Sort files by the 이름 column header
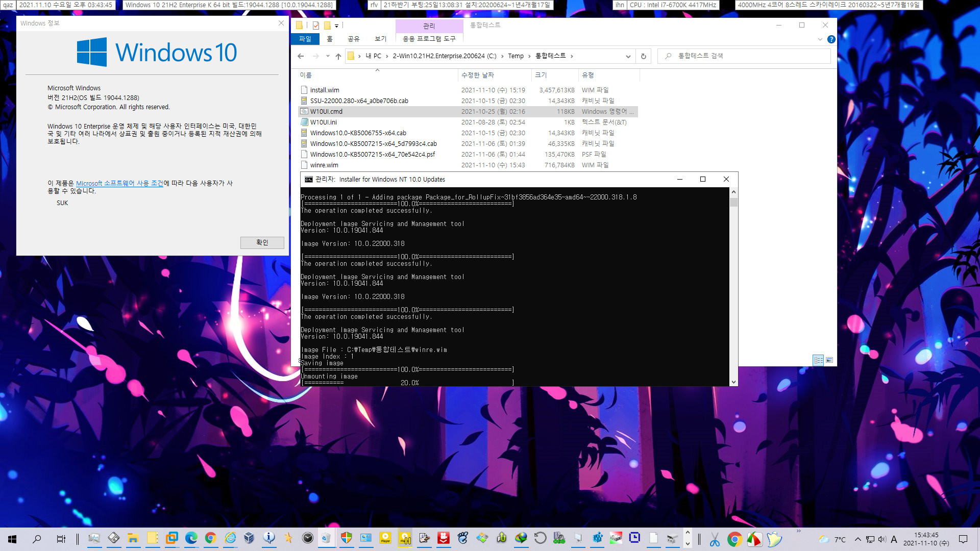Screen dimensions: 980x551 point(377,75)
